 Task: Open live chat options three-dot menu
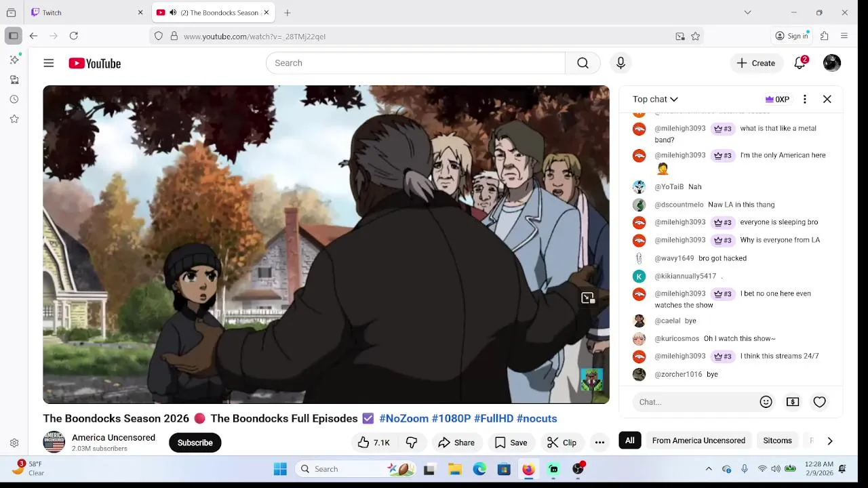point(805,99)
